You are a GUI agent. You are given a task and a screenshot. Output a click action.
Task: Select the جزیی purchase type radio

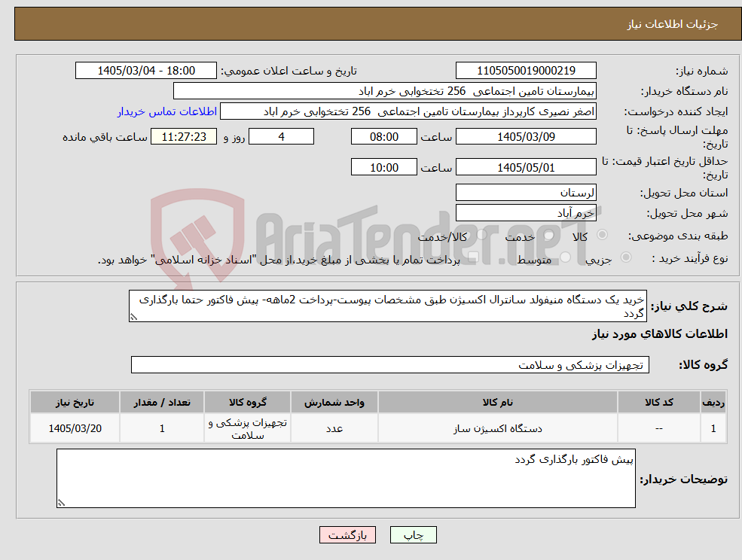coord(625,257)
